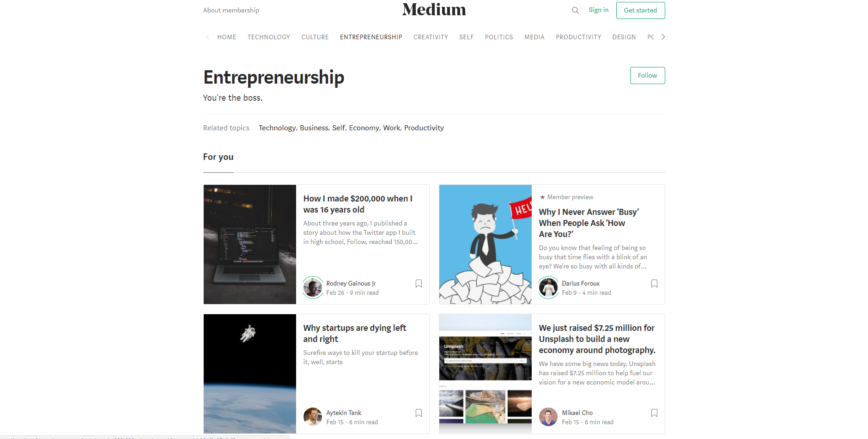Open the laptop thumbnail of the $200,000 story

tap(250, 244)
